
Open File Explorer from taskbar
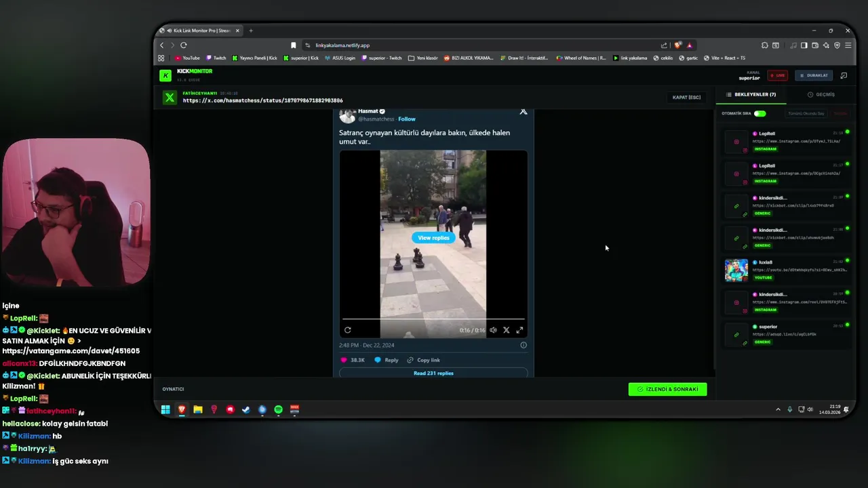pos(198,409)
